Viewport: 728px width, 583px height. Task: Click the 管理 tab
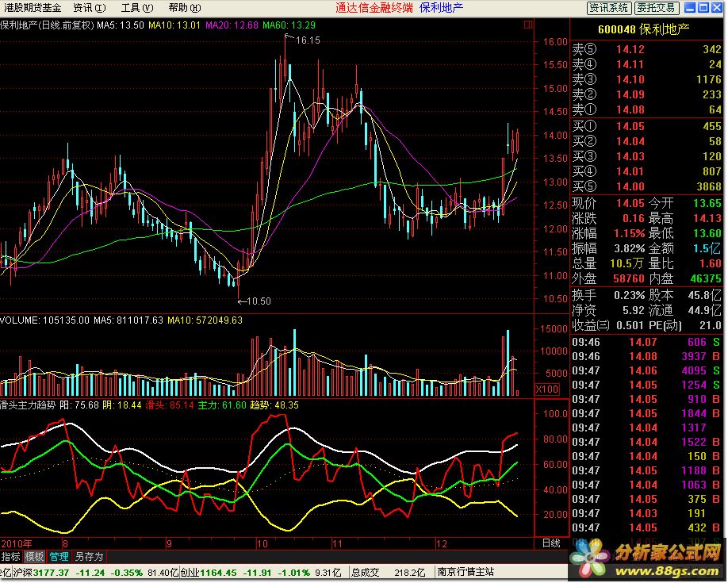pyautogui.click(x=59, y=557)
